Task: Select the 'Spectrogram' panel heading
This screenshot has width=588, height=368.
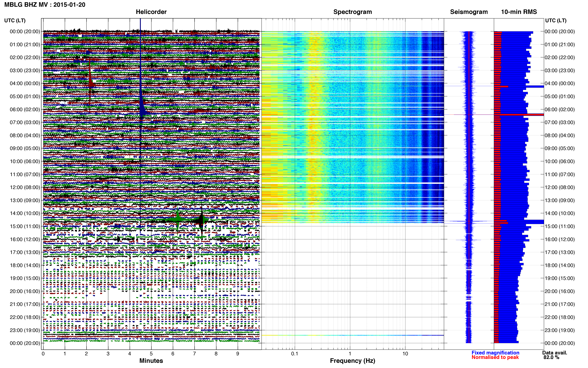Action: click(352, 12)
